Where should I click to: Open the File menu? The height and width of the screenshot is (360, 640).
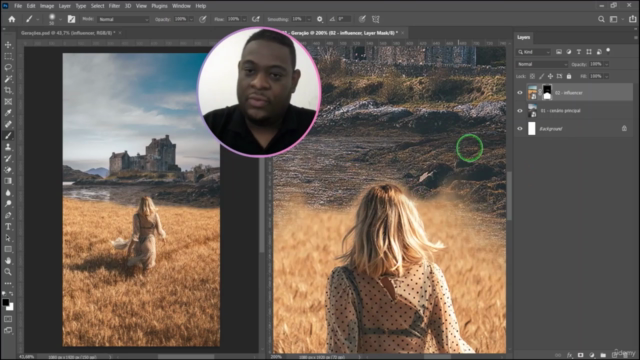(18, 6)
